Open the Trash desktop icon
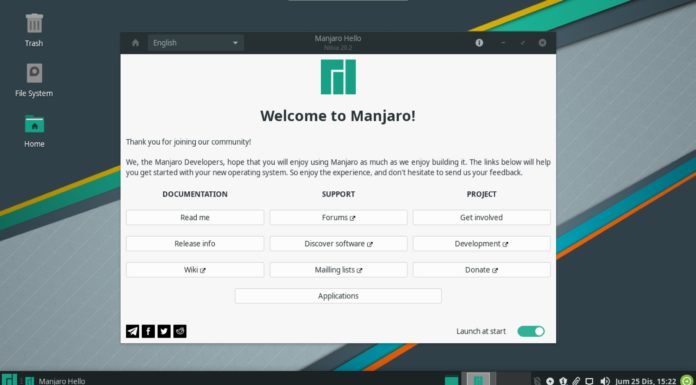Viewport: 696px width, 385px height. click(x=34, y=29)
